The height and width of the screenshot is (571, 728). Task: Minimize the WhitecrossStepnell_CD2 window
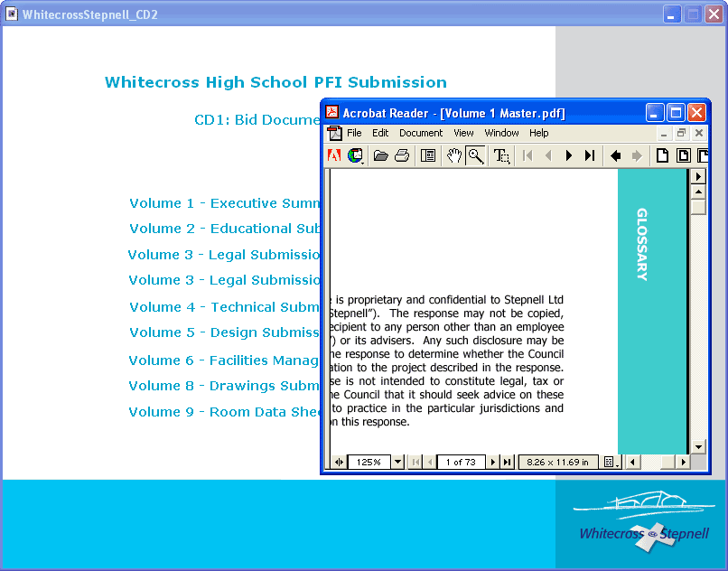671,14
